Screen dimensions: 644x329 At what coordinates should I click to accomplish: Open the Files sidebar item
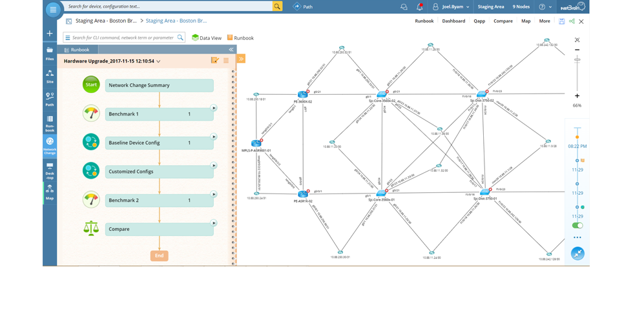50,54
